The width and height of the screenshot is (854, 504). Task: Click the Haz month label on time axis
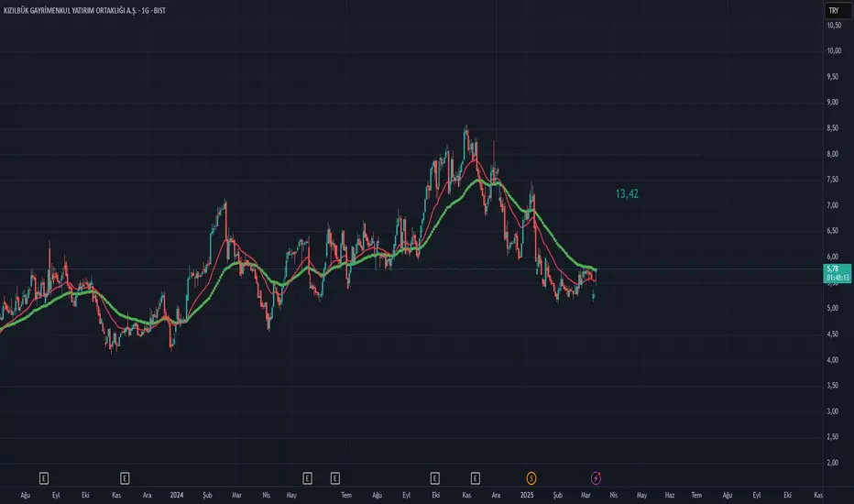(x=670, y=495)
